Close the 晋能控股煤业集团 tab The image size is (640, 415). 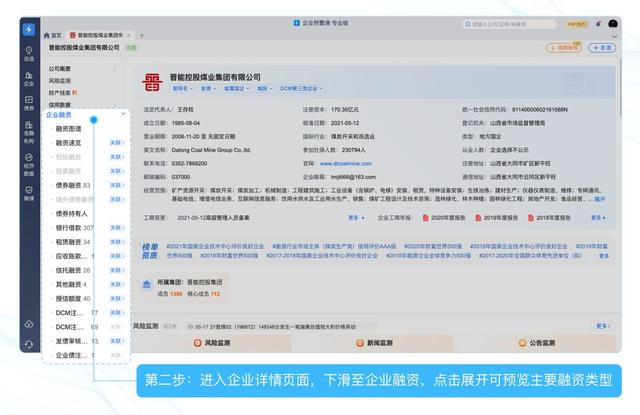[129, 36]
